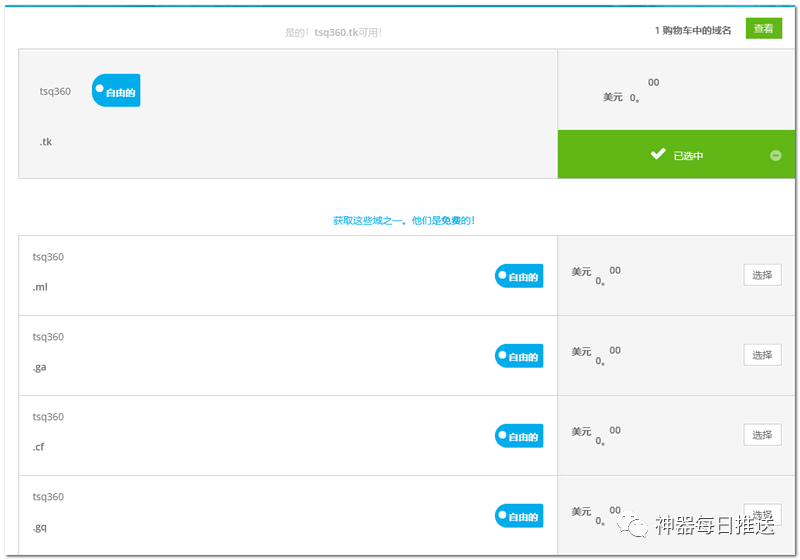
Task: Select the tsq360.ga domain with 选择
Action: [x=762, y=355]
